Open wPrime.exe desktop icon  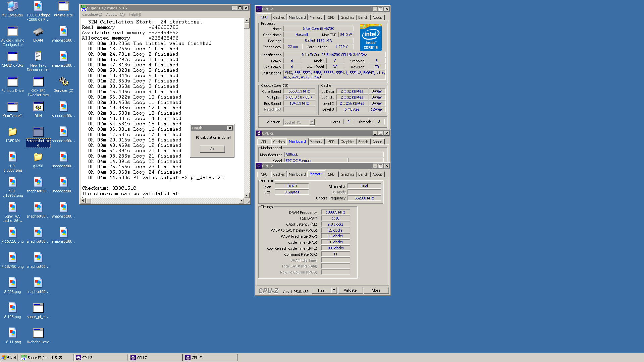63,9
